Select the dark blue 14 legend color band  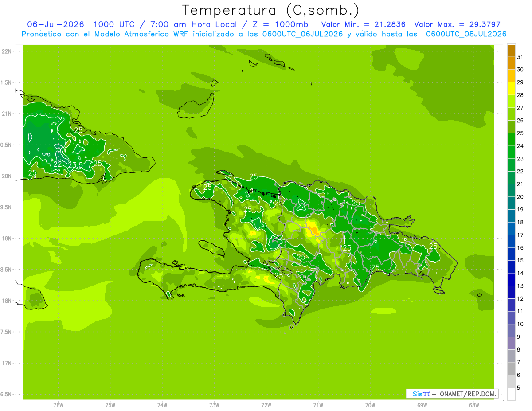coord(511,267)
